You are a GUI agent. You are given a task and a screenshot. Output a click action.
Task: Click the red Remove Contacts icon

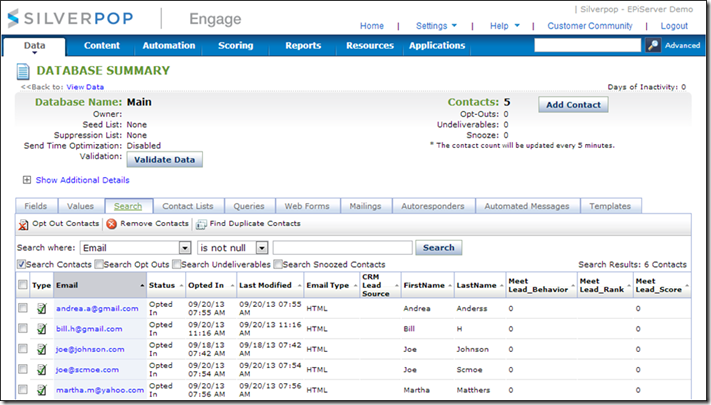[112, 224]
